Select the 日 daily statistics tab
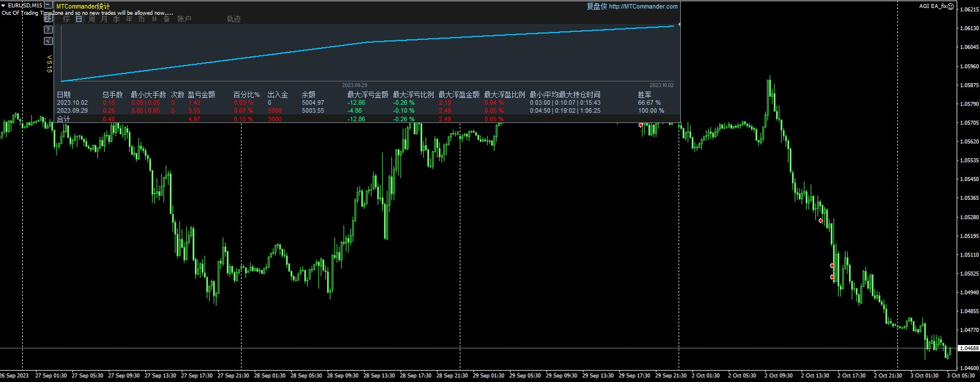 [79, 19]
